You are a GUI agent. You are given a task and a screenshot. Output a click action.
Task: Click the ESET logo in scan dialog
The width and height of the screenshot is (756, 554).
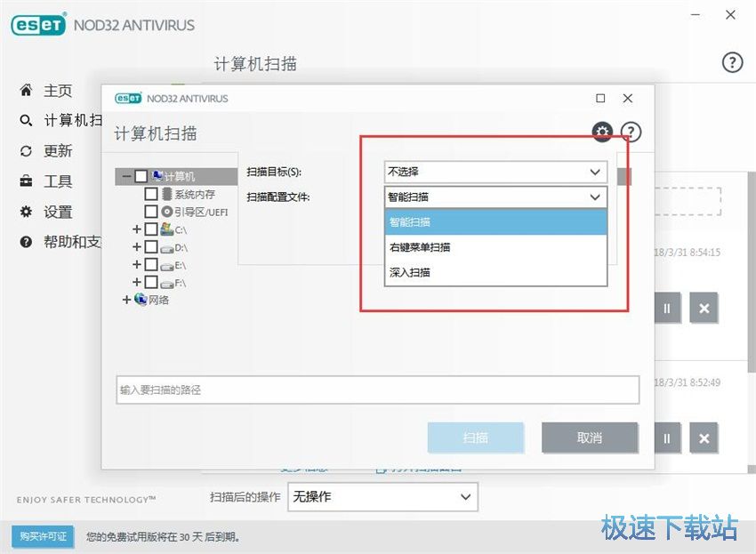pos(128,98)
